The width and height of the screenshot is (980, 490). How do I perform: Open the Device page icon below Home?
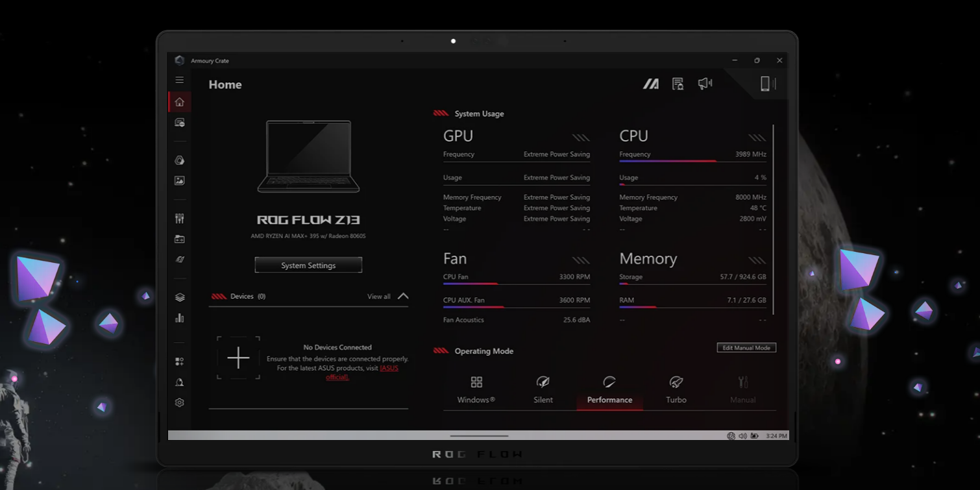[180, 123]
